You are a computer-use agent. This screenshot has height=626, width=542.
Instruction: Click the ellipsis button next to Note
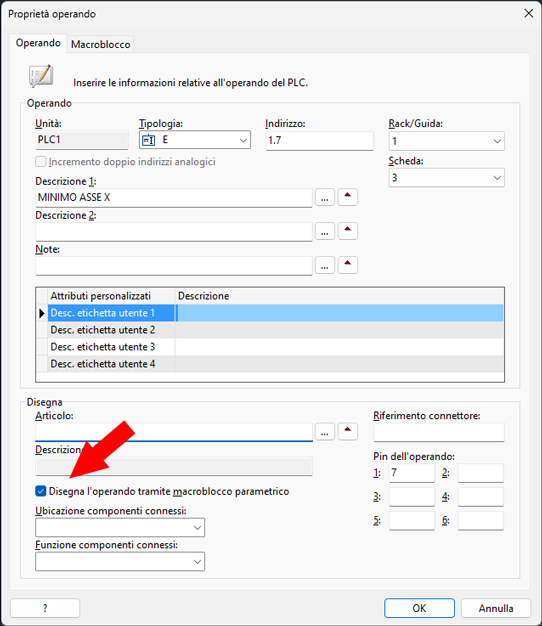pyautogui.click(x=324, y=265)
